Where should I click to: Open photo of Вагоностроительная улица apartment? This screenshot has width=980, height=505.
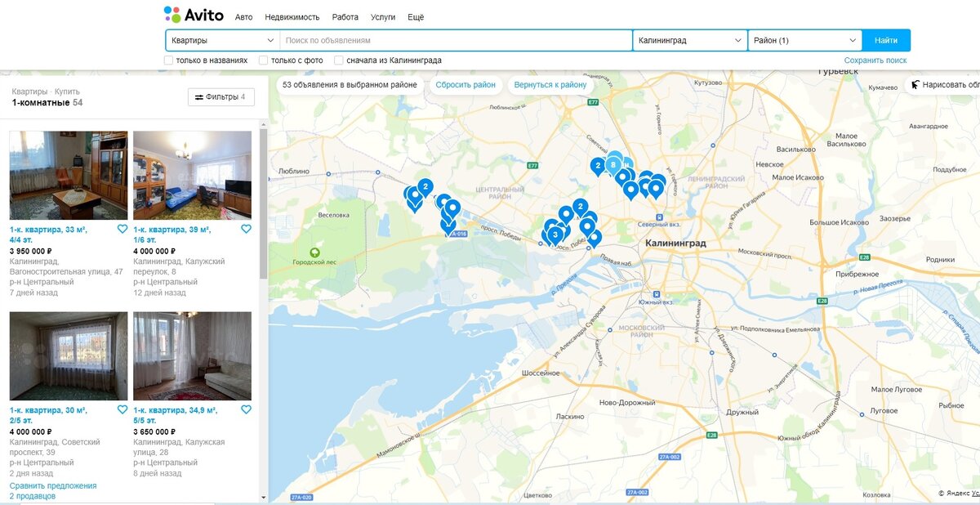69,175
